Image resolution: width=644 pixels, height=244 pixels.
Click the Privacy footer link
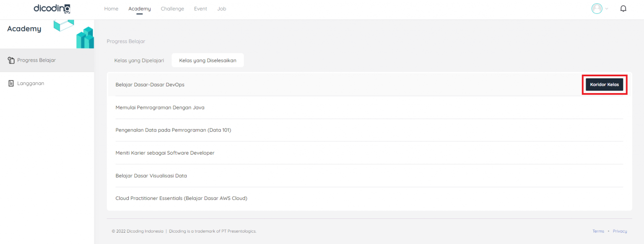pos(620,231)
